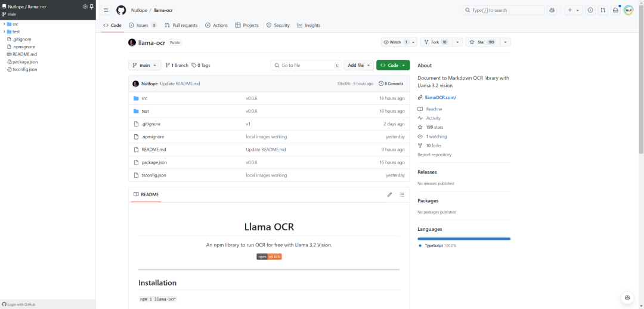Visit the llamaOCR.com/ website link
The image size is (644, 309).
click(440, 98)
